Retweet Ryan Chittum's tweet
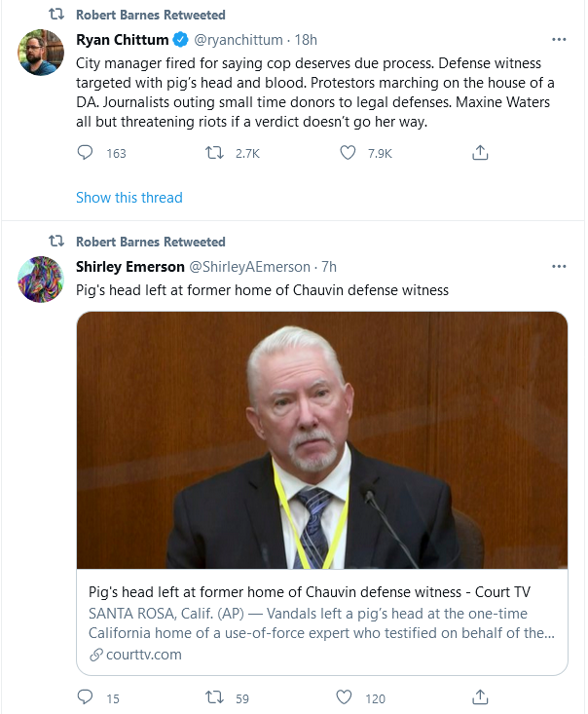This screenshot has height=714, width=588. click(215, 153)
